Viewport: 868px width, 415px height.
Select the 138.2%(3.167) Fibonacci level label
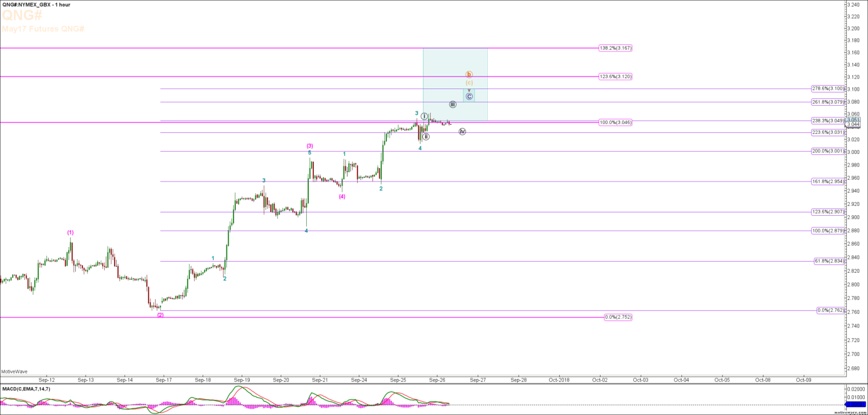point(615,48)
